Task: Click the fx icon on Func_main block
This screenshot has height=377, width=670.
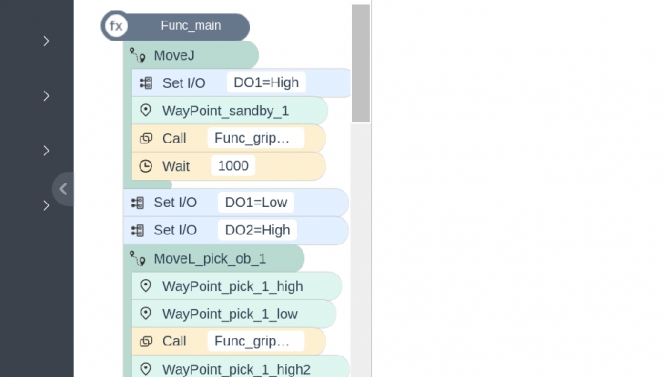Action: [x=116, y=26]
